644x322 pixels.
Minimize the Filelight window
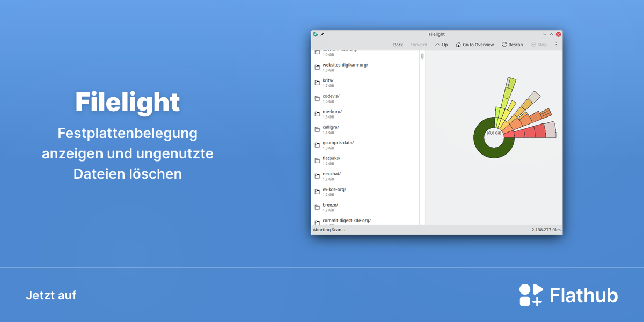(x=545, y=34)
